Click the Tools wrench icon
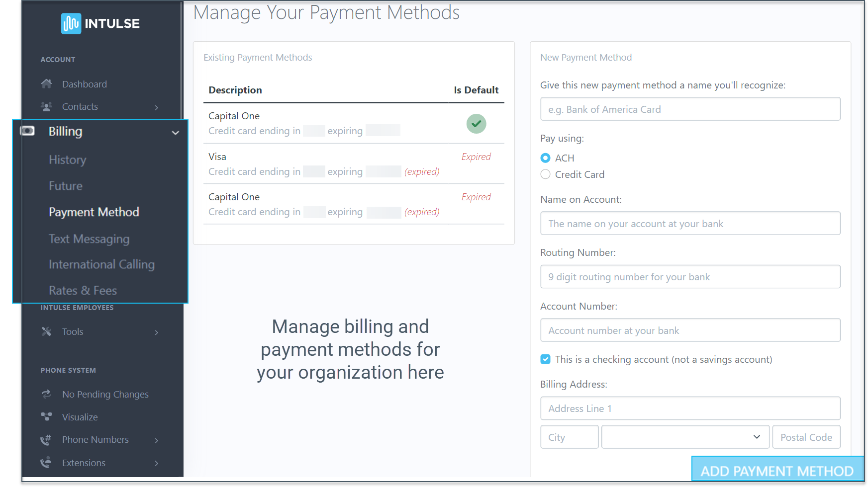Image resolution: width=868 pixels, height=487 pixels. tap(46, 331)
